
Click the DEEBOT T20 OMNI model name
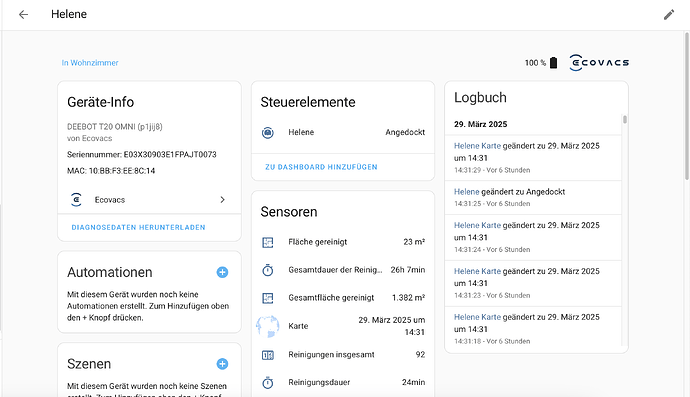115,127
